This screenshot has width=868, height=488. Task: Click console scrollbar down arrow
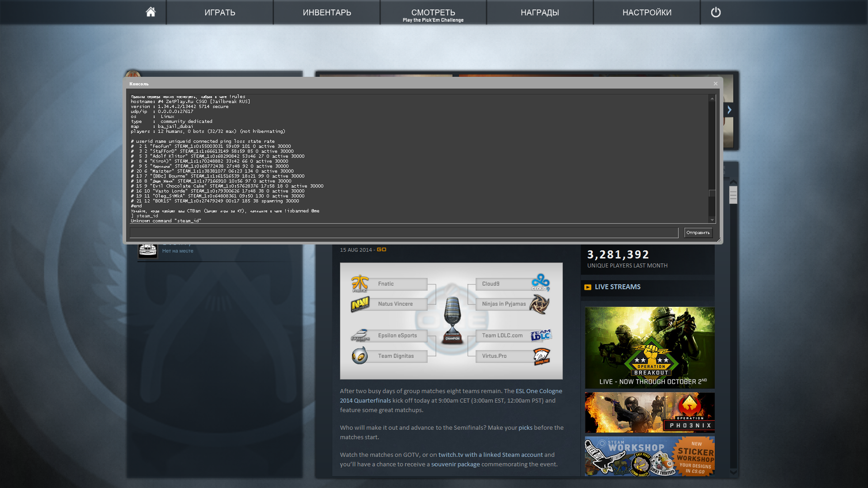click(712, 220)
